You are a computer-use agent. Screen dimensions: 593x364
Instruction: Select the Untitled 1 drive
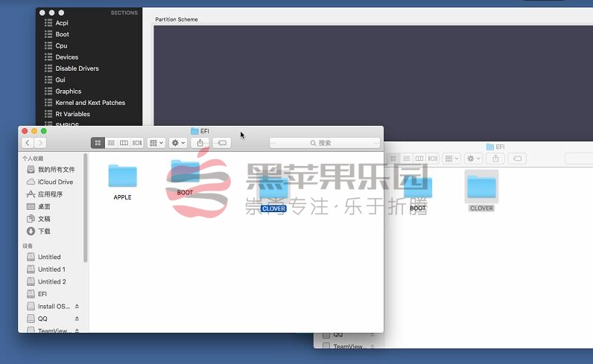51,269
